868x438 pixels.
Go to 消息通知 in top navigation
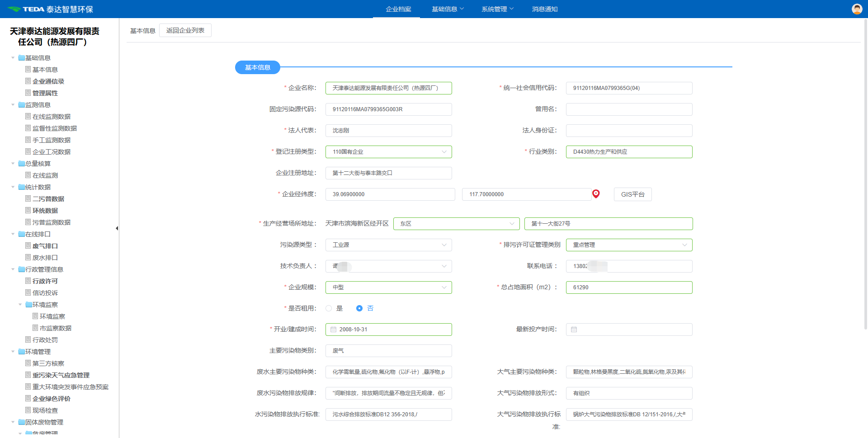click(x=544, y=9)
